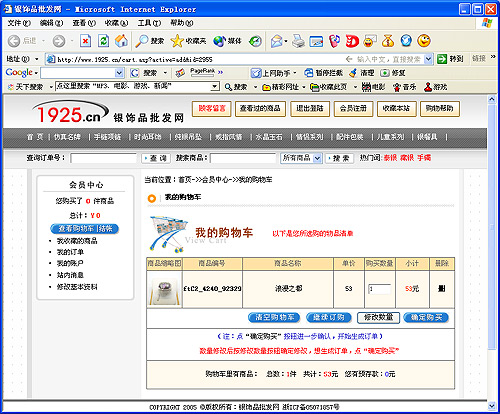
Task: Click the yellow smiley face toolbar icon
Action: (x=424, y=41)
